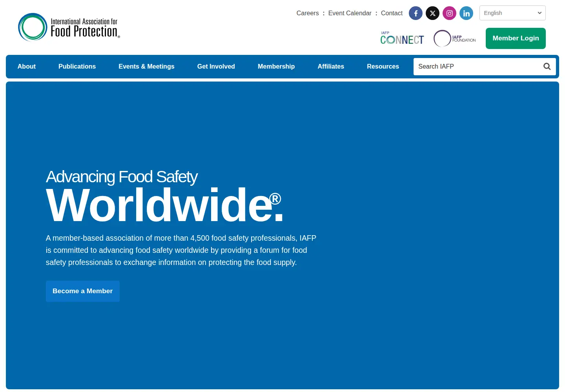The height and width of the screenshot is (392, 565).
Task: Expand the English language dropdown
Action: tap(512, 13)
